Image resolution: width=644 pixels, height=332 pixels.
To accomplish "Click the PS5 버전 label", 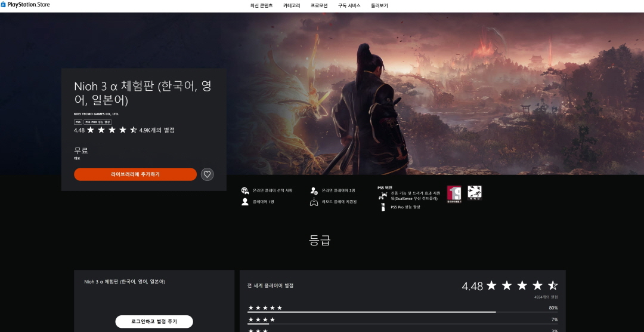I will 385,187.
